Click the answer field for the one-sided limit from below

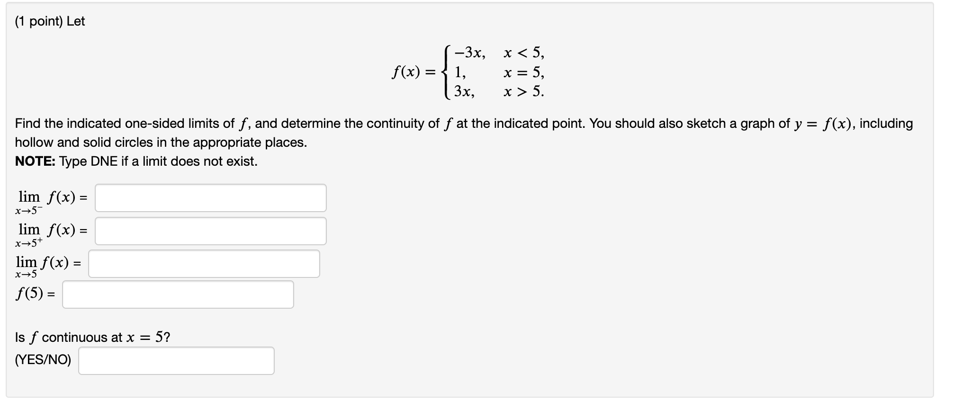pos(211,198)
